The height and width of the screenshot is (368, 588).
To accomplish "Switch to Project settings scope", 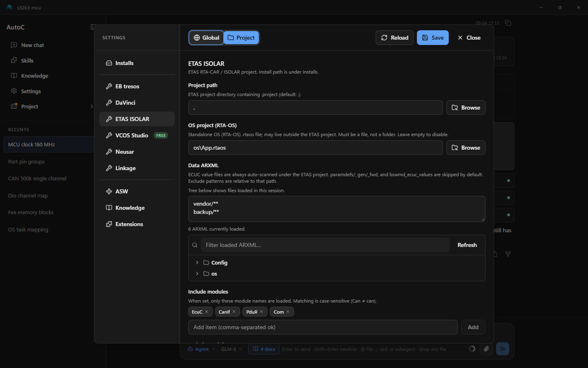I will [241, 38].
